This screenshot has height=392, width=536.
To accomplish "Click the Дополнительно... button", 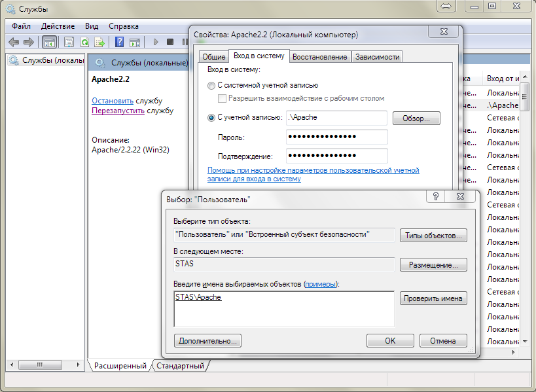I will (207, 341).
